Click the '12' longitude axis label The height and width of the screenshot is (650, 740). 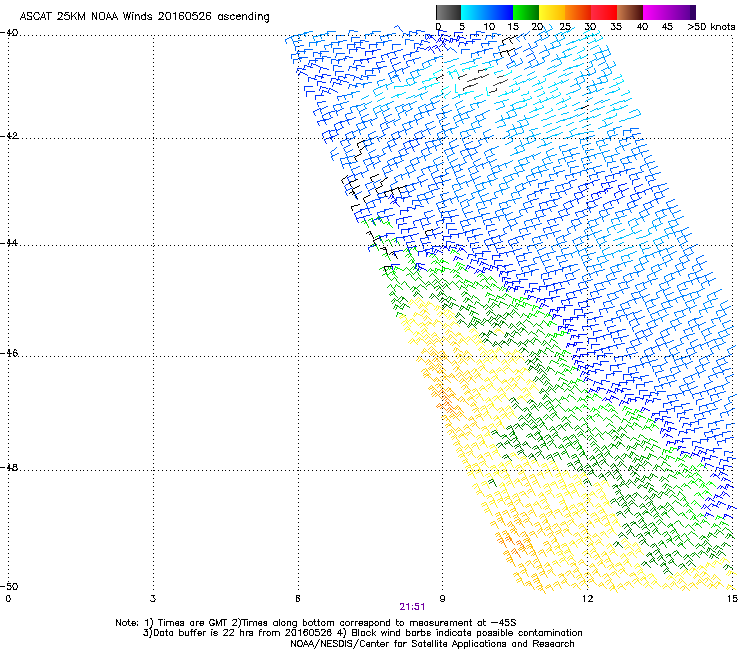(x=587, y=599)
